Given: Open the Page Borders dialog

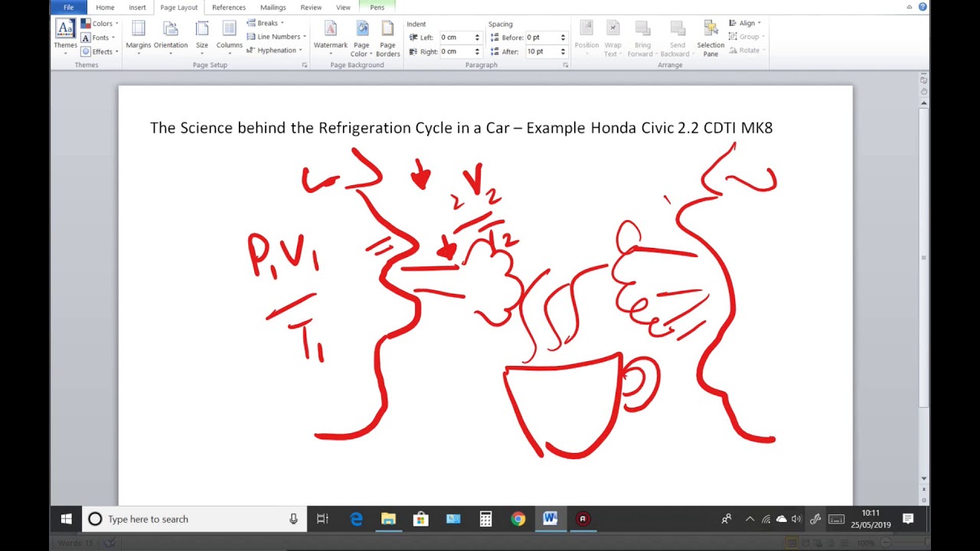Looking at the screenshot, I should pyautogui.click(x=388, y=37).
